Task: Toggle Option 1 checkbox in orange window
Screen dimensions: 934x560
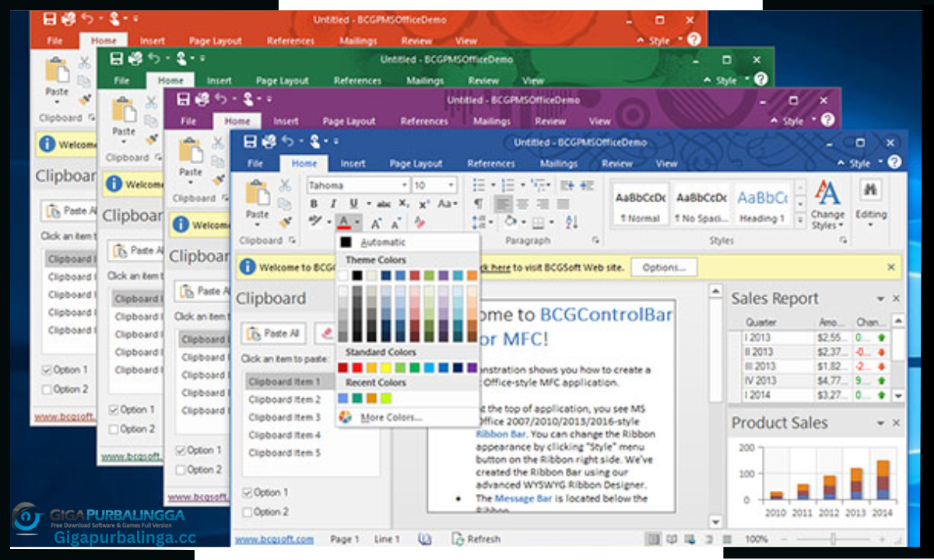Action: 47,369
